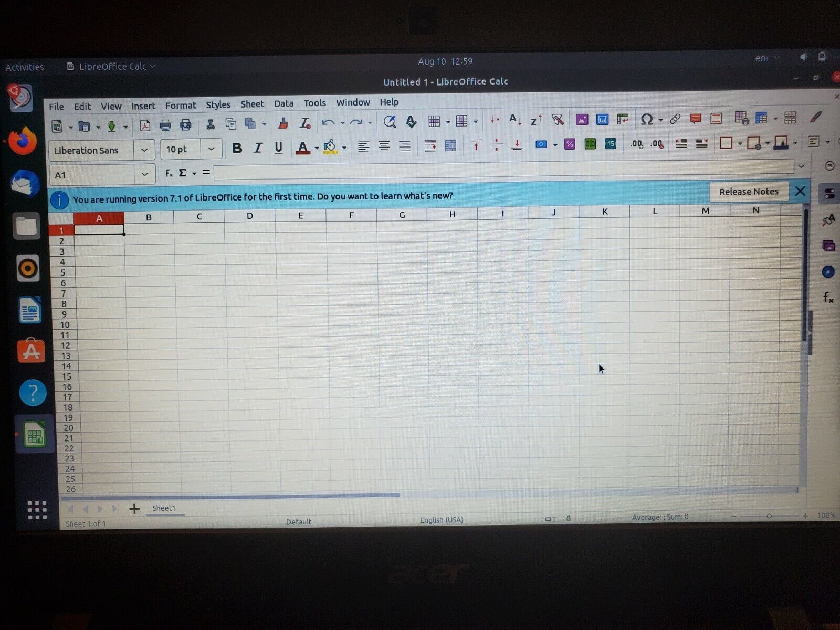Click the zoom slider in status bar
Viewport: 840px width, 630px height.
click(769, 516)
